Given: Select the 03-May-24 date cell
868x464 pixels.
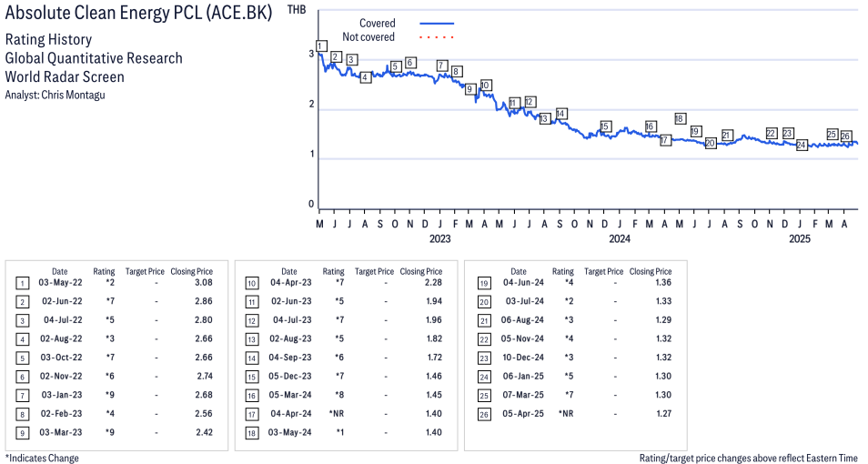Looking at the screenshot, I should pos(290,432).
